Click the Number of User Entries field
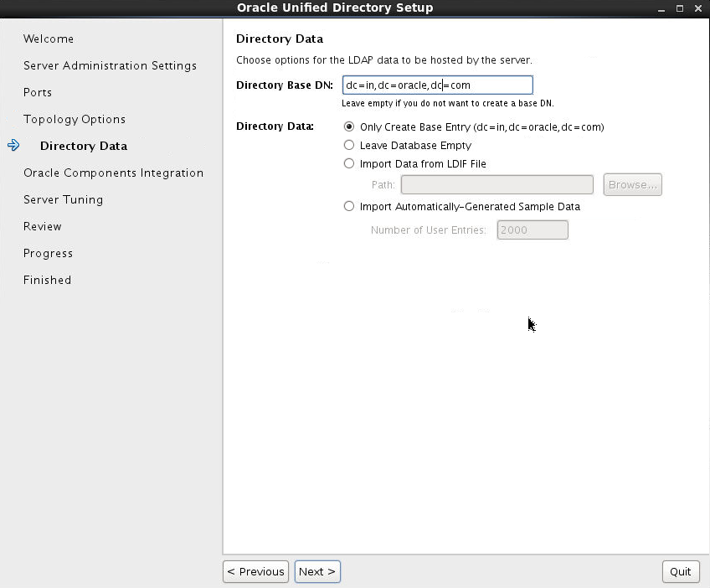Image resolution: width=710 pixels, height=588 pixels. [x=532, y=230]
